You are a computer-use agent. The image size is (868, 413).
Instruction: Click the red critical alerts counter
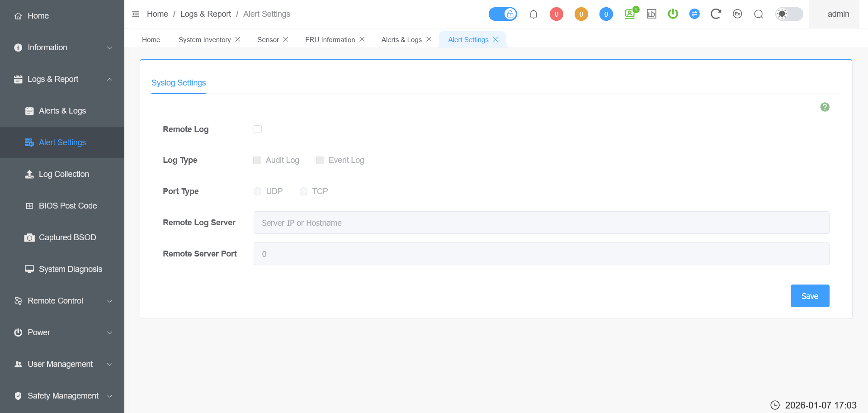pyautogui.click(x=556, y=14)
